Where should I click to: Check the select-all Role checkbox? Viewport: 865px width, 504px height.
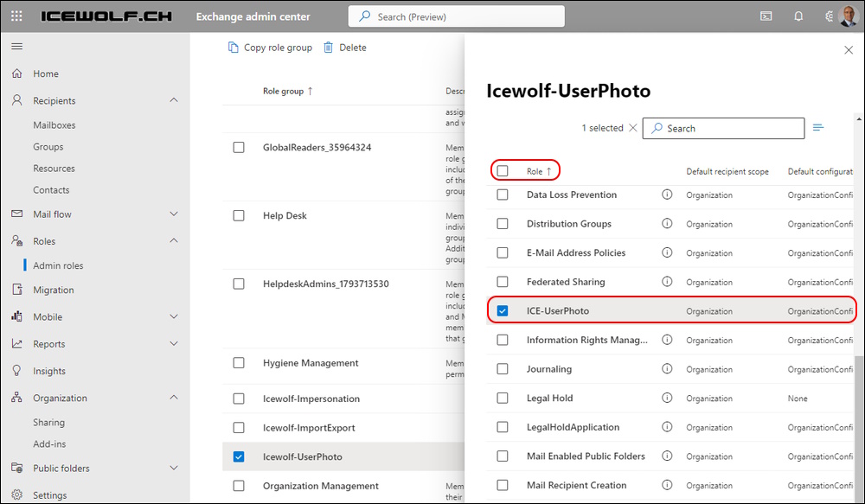(x=503, y=171)
